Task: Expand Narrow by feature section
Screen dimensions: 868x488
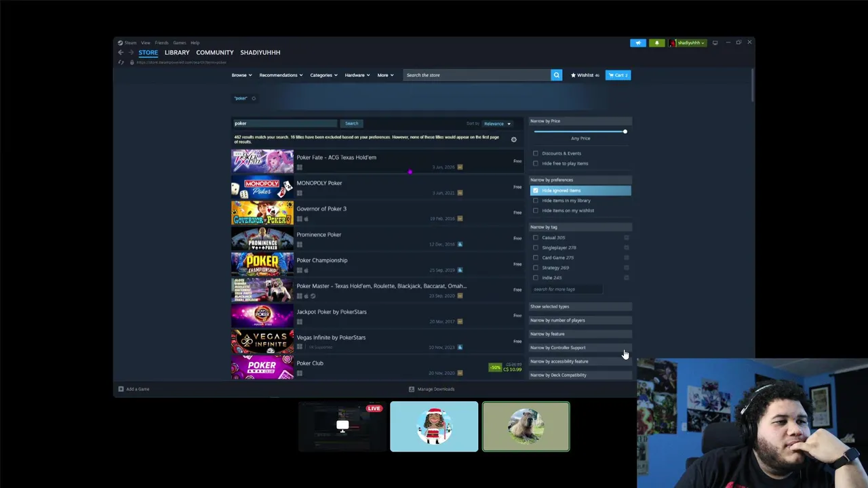Action: [580, 333]
